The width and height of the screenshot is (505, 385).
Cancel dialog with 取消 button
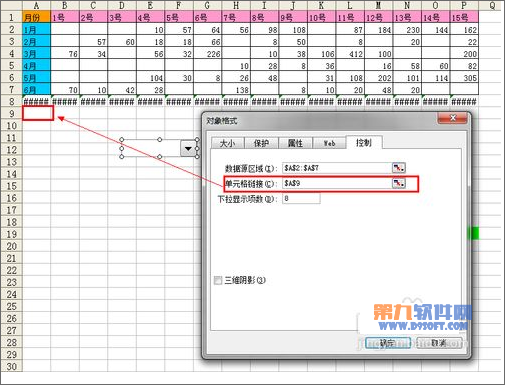439,343
